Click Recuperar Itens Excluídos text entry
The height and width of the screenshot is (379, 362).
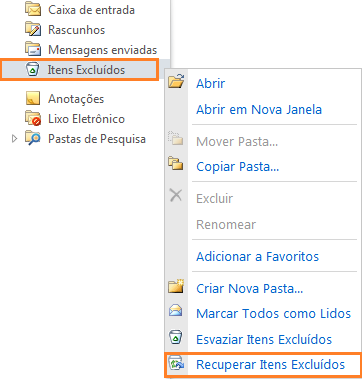coord(270,364)
